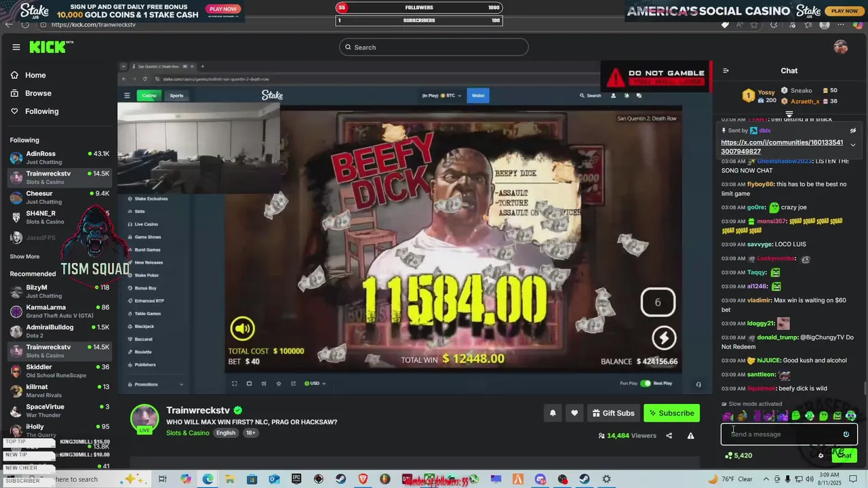The image size is (868, 488).
Task: Click the Wallet button in Stake
Action: [478, 96]
